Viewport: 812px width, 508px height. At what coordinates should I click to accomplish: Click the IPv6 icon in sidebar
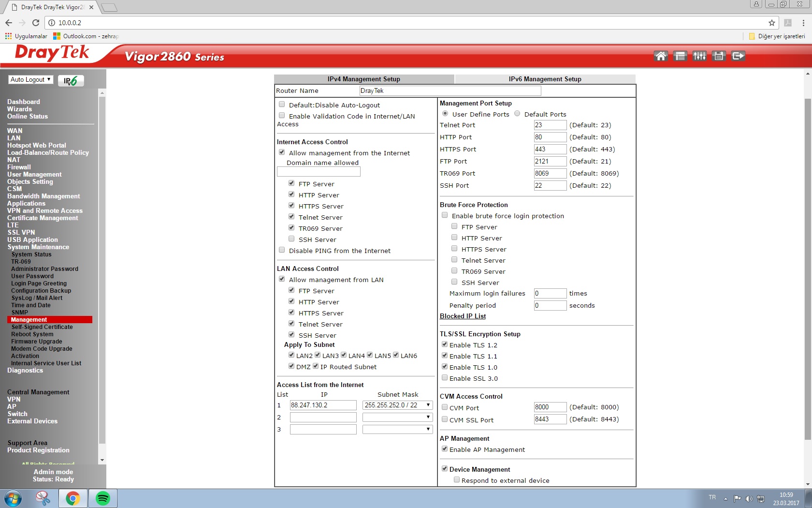pos(71,81)
